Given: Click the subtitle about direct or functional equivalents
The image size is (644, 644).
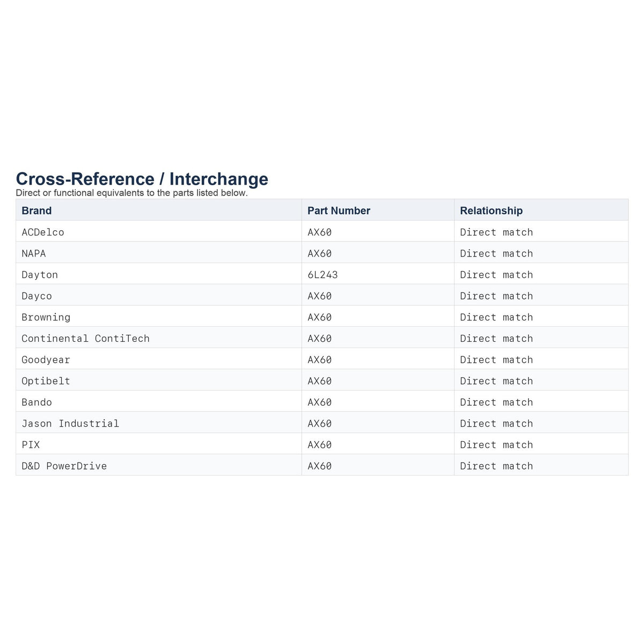Looking at the screenshot, I should click(132, 193).
